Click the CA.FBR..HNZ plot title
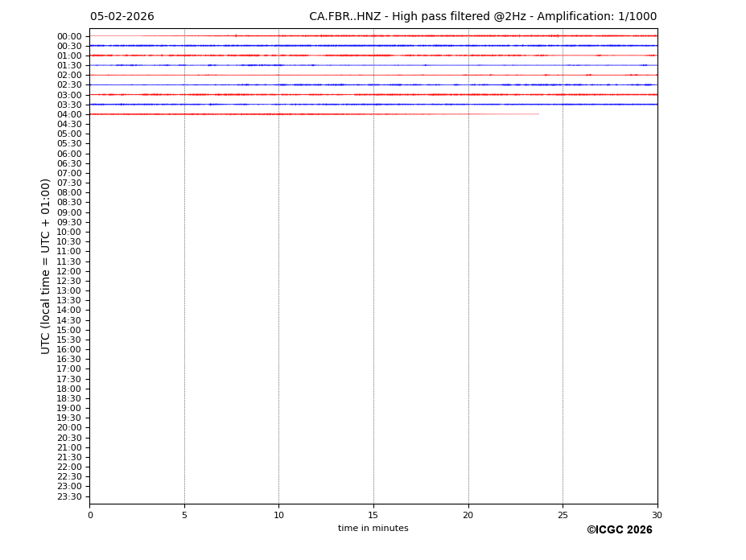The height and width of the screenshot is (560, 746). pyautogui.click(x=482, y=17)
